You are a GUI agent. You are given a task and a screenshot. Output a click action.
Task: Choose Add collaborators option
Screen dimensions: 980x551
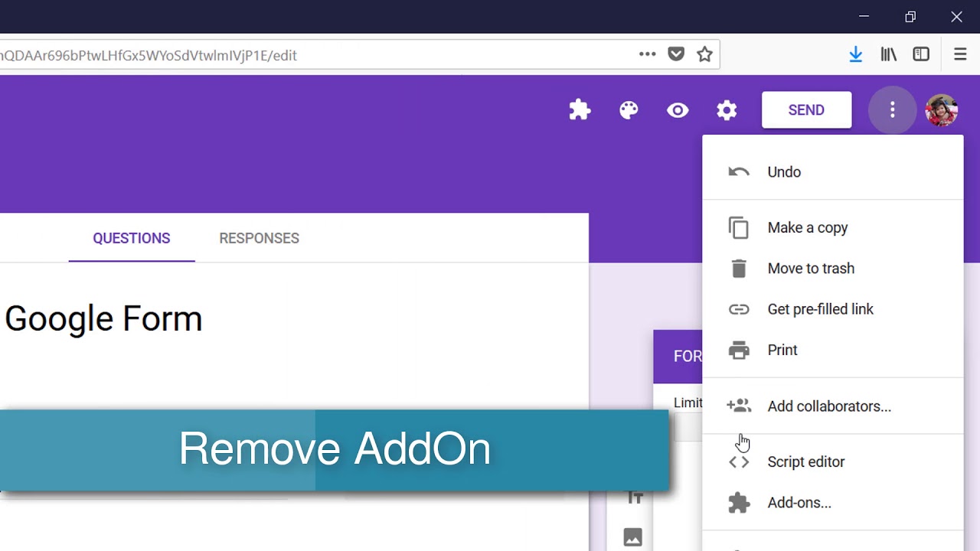(833, 406)
